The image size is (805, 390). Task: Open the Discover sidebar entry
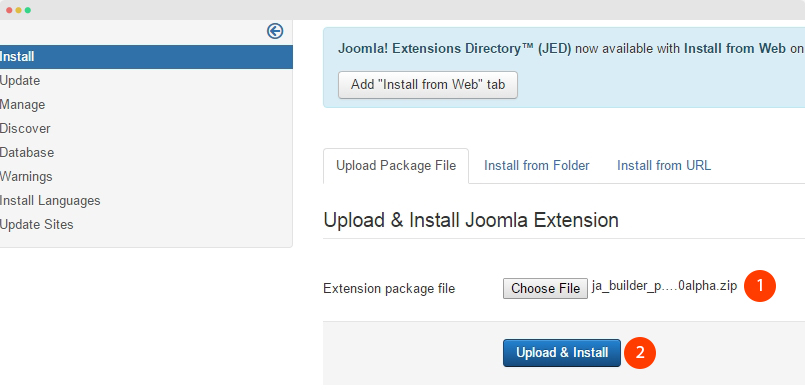click(x=146, y=129)
